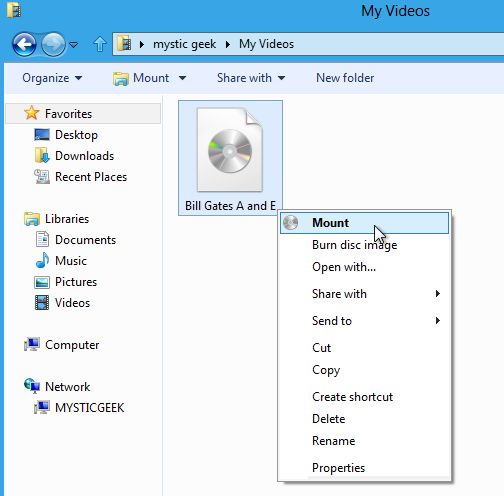
Task: Choose Open with... from context menu
Action: tap(364, 267)
